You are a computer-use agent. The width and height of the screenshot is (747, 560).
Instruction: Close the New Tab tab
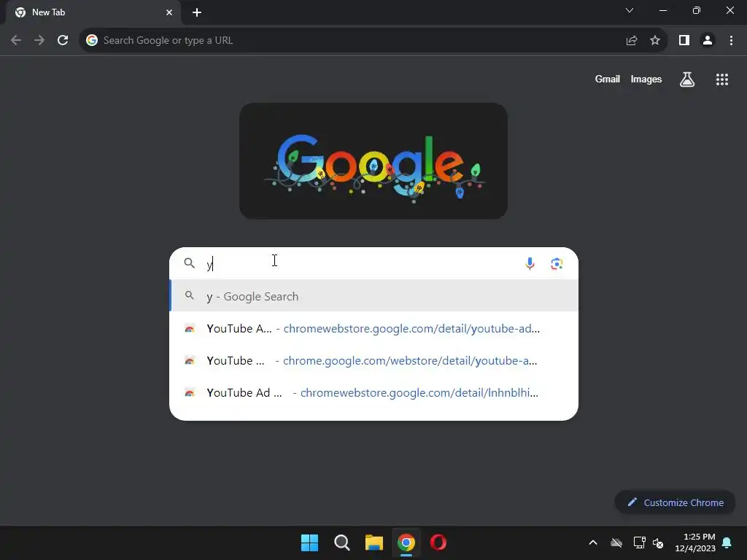[169, 12]
